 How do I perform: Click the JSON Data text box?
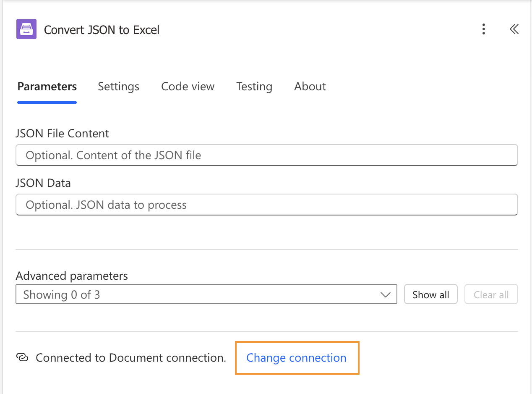coord(266,205)
